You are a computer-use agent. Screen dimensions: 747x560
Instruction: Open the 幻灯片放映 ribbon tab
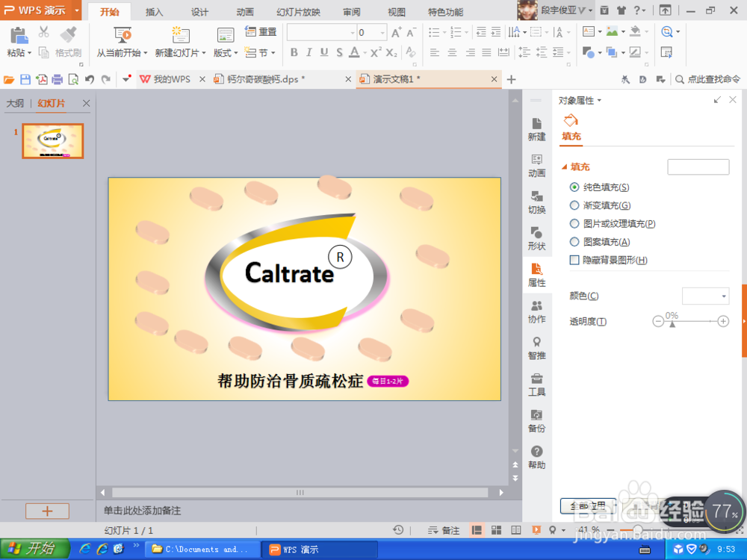[x=298, y=12]
